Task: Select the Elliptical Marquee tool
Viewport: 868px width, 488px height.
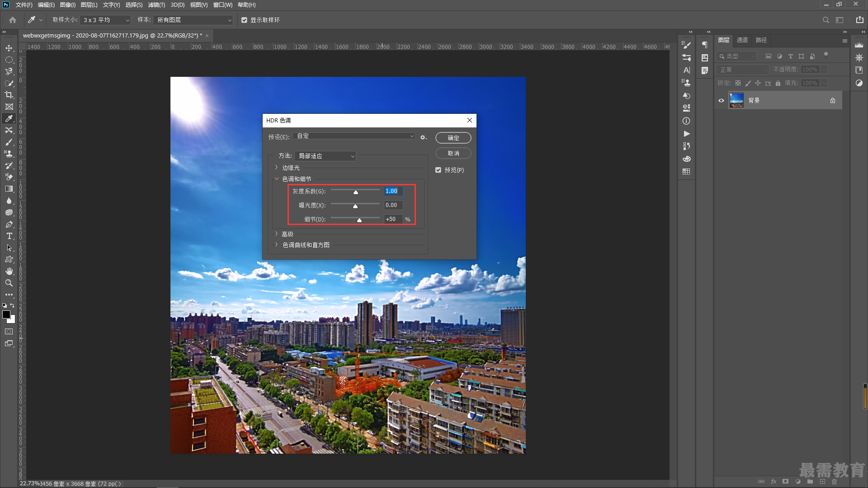Action: pos(9,60)
